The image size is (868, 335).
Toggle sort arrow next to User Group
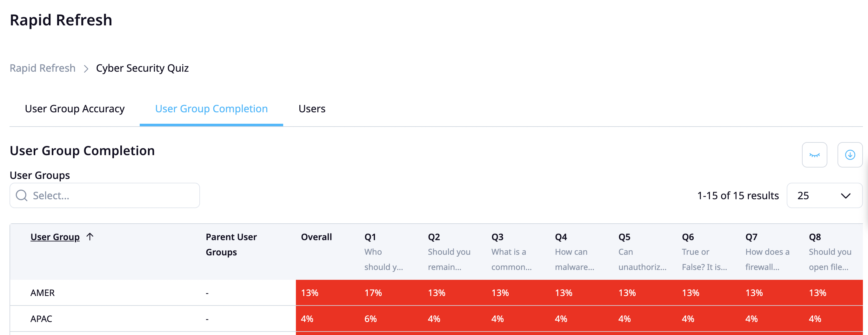pyautogui.click(x=90, y=237)
